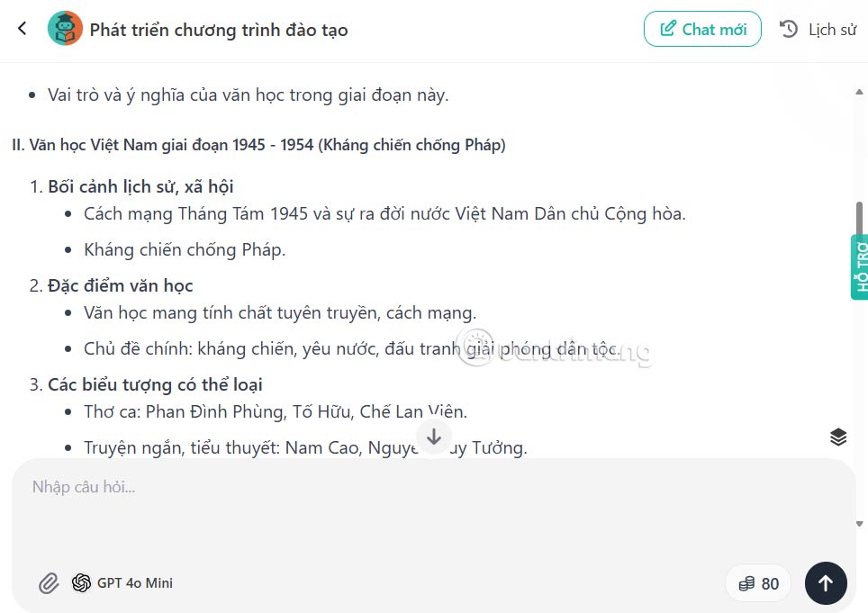Click the layers stack icon on the right edge
This screenshot has width=868, height=613.
(x=838, y=436)
